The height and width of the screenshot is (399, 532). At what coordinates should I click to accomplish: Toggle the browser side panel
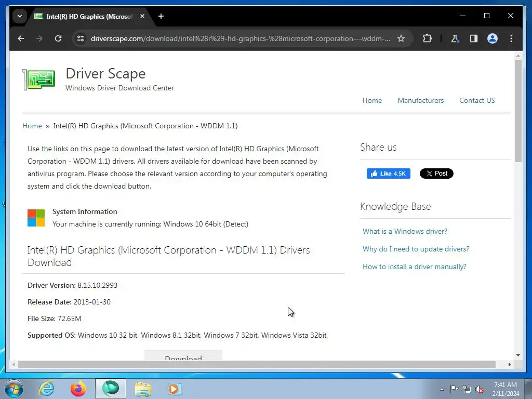pyautogui.click(x=474, y=38)
